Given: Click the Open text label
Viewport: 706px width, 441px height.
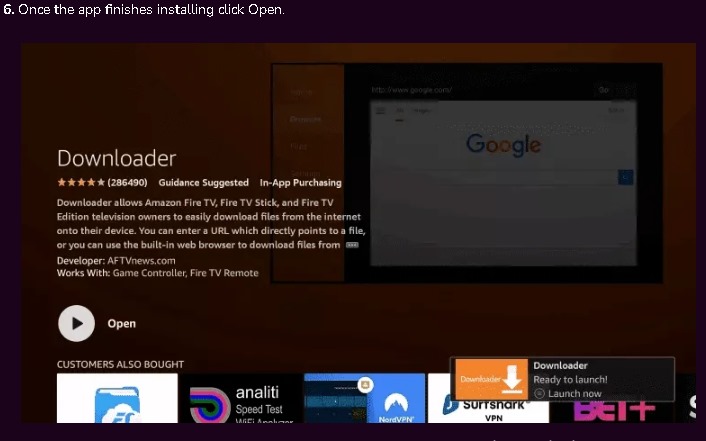Looking at the screenshot, I should point(121,324).
